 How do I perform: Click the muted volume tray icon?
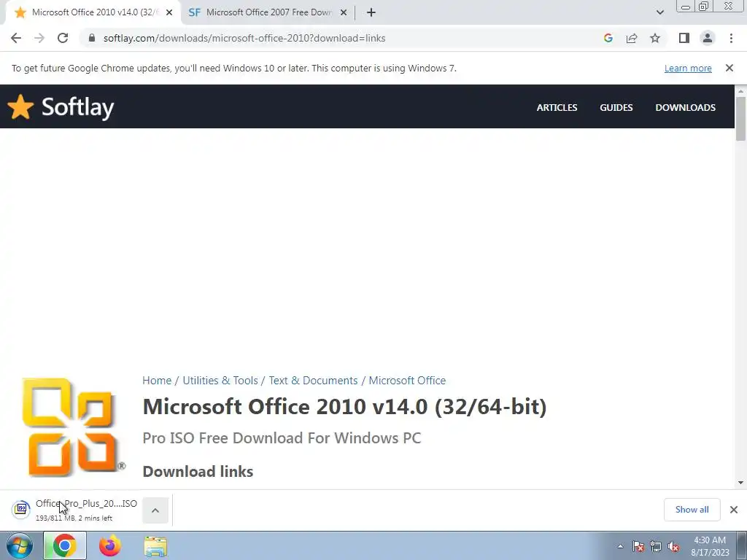[673, 546]
